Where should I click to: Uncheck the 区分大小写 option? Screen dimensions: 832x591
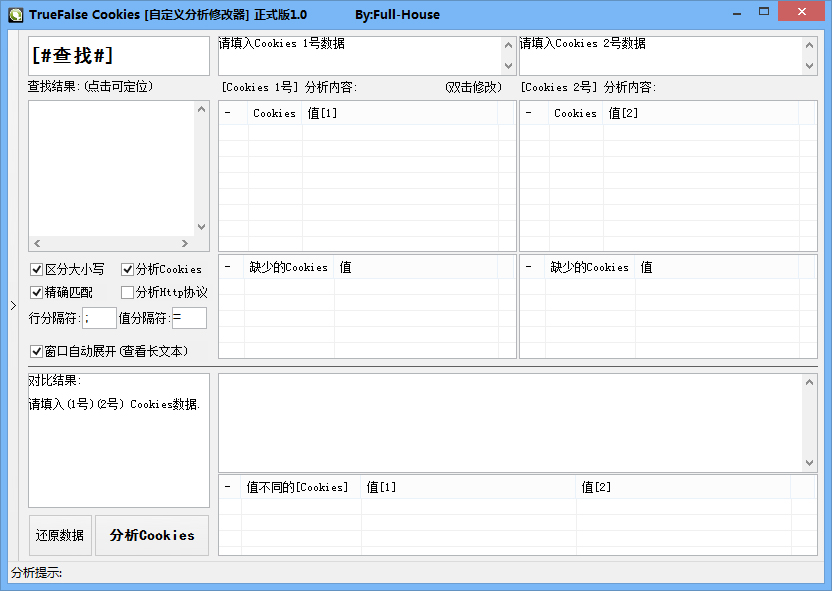point(36,269)
